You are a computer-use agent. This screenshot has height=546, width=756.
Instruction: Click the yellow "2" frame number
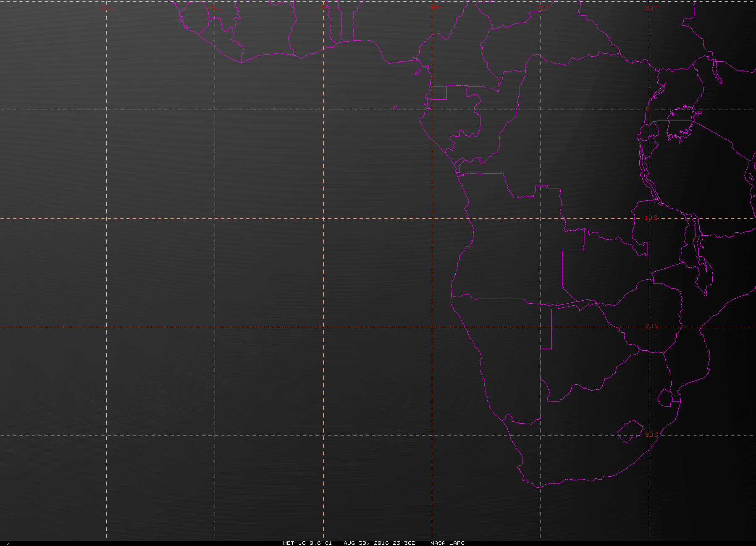coord(8,543)
